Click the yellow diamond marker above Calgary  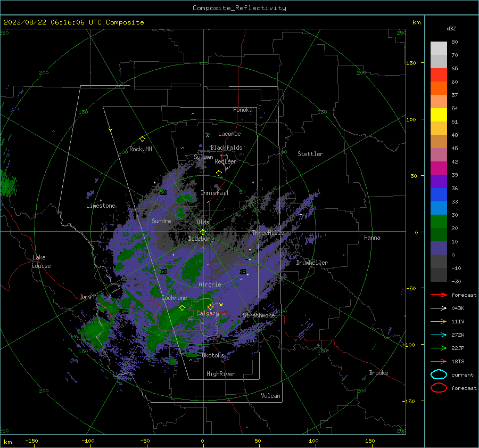click(x=210, y=307)
